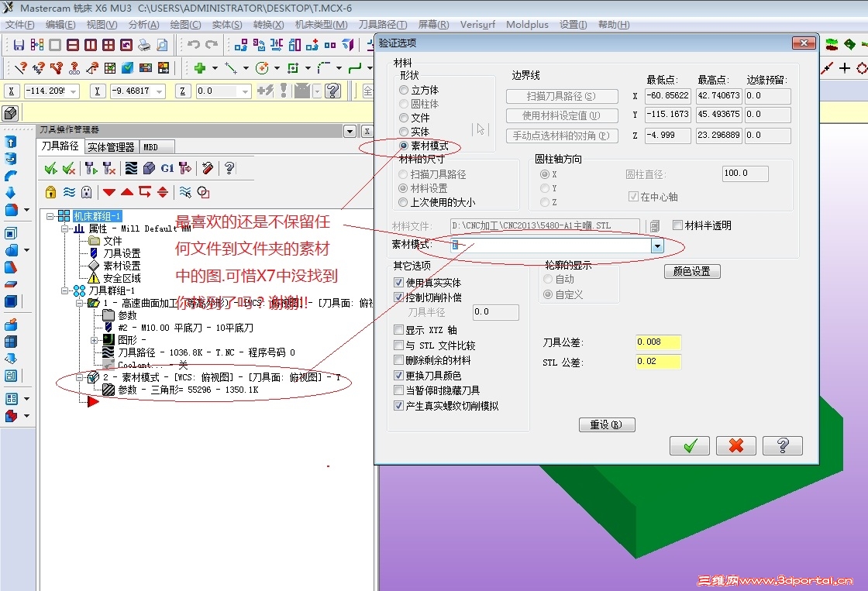
Task: Enable the 当暂停时隐藏刀具 checkbox
Action: pos(398,390)
